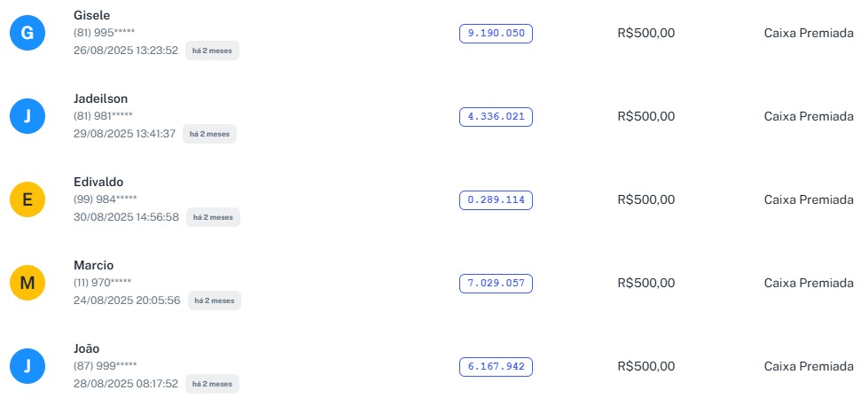Viewport: 868px width, 398px height.
Task: Select ticket number 4.336.021
Action: (x=496, y=117)
